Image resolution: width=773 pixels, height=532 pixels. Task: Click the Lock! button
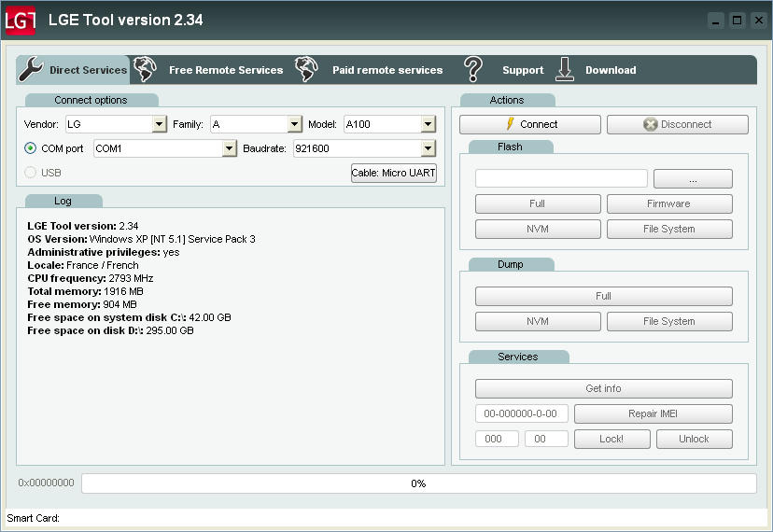611,439
